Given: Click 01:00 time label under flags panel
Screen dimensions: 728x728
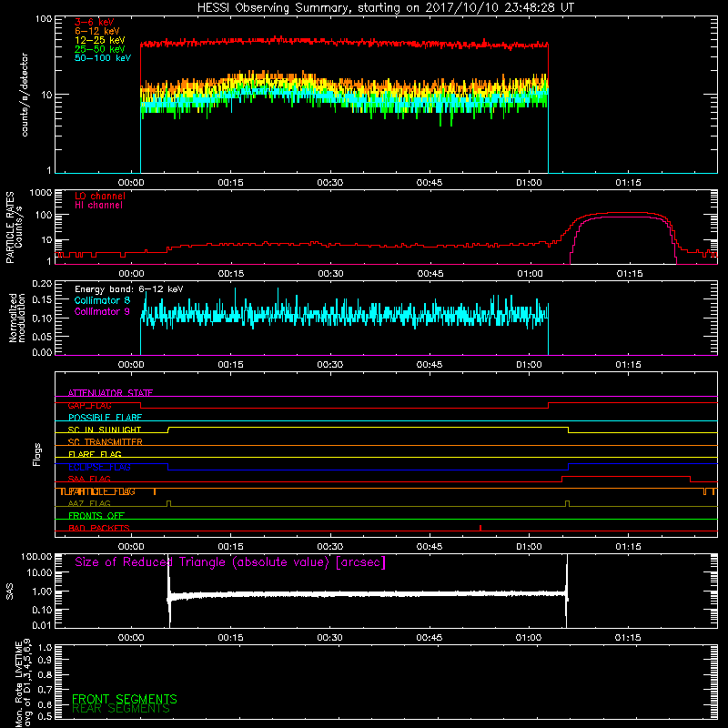Looking at the screenshot, I should [529, 547].
